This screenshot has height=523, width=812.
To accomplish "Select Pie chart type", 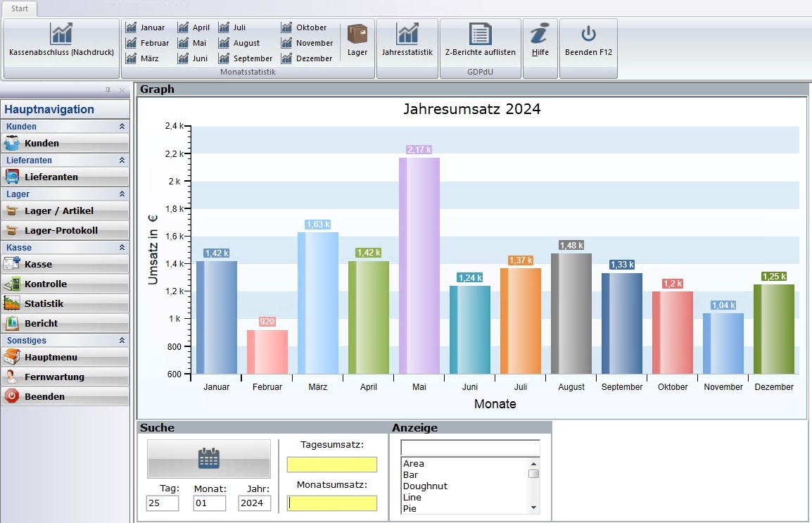I will point(464,508).
